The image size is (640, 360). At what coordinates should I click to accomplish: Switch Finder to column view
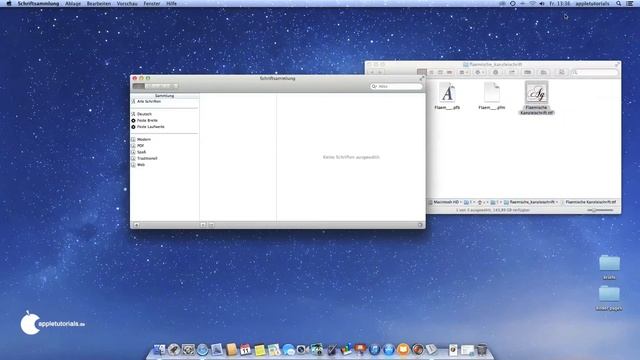click(440, 72)
